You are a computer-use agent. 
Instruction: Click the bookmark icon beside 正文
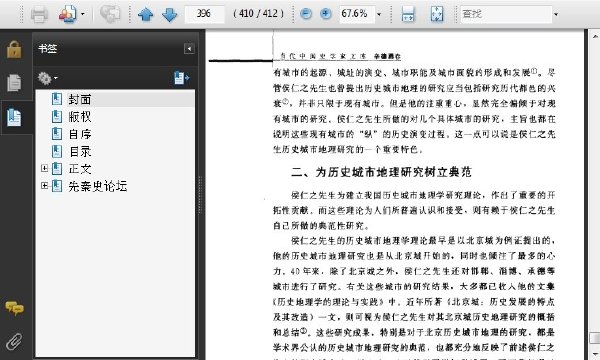coord(57,169)
